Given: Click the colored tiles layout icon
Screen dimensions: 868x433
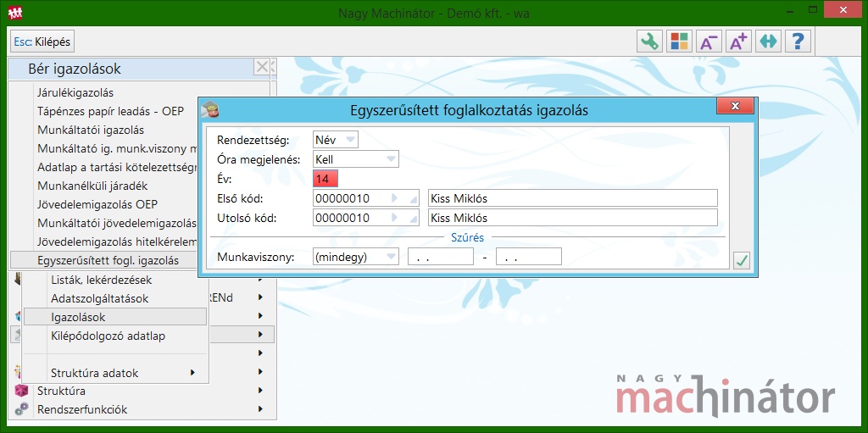Looking at the screenshot, I should [x=679, y=42].
